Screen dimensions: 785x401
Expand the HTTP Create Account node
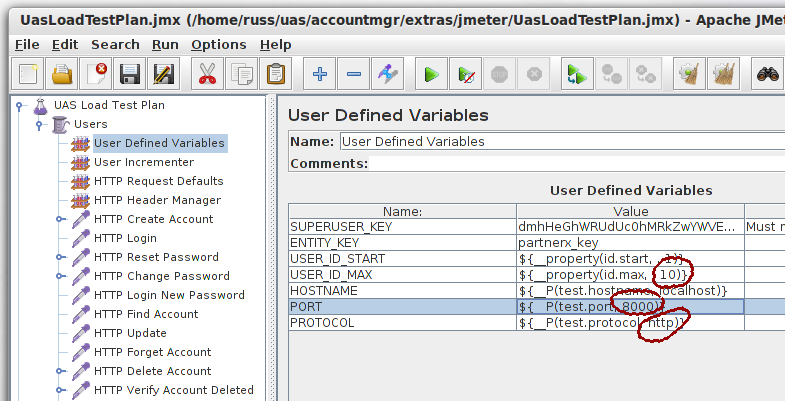click(60, 219)
